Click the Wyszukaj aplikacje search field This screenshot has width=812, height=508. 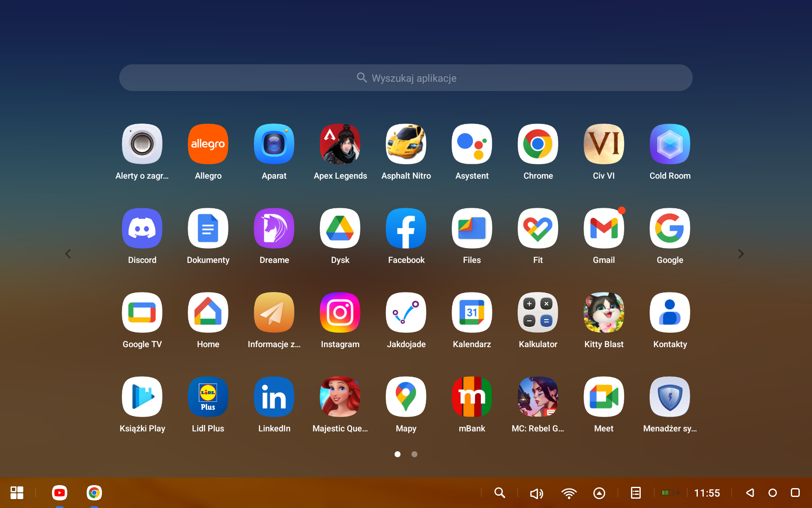(406, 78)
